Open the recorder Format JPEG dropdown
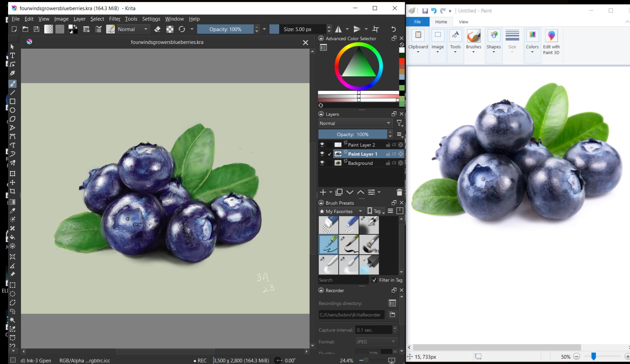 point(375,342)
